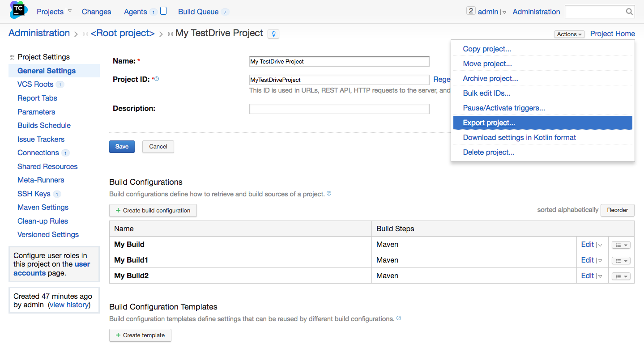Screen dimensions: 644x348
Task: Select Copy project... from Actions menu
Action: pos(543,49)
